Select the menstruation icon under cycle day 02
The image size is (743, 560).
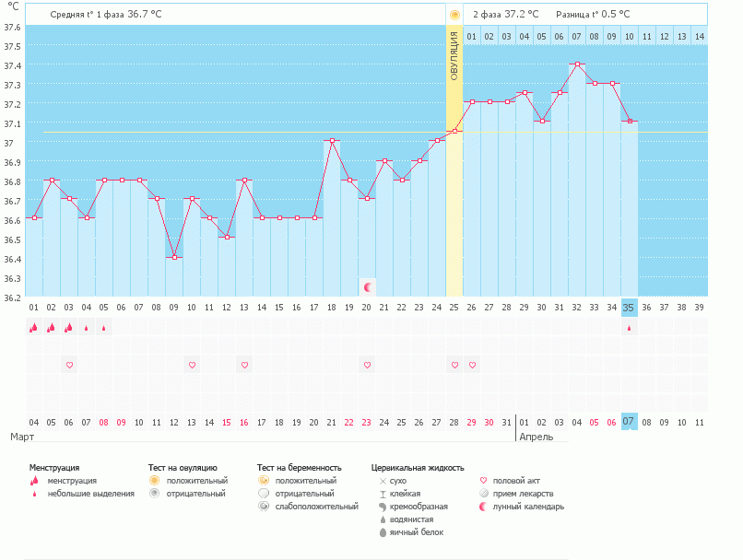pos(51,327)
